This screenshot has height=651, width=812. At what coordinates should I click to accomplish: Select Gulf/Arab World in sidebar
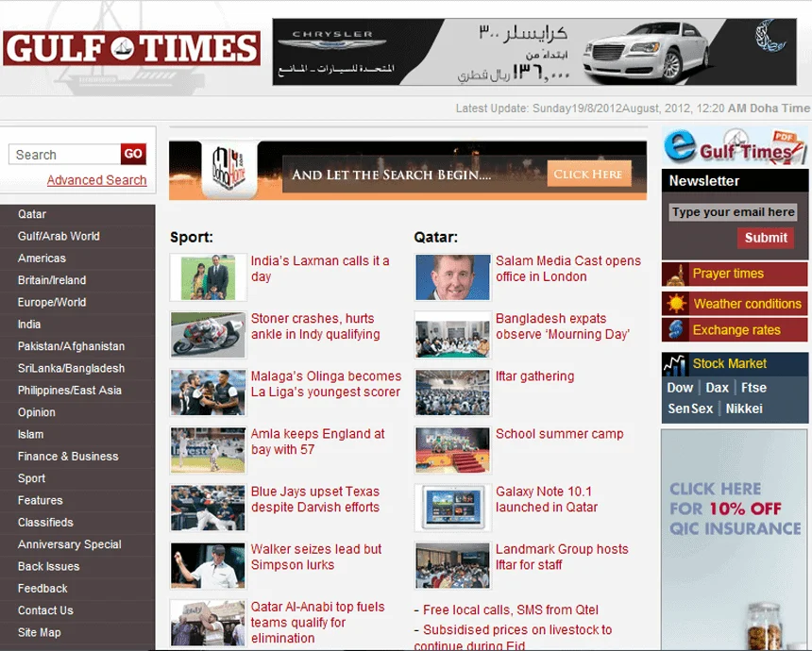(x=59, y=236)
